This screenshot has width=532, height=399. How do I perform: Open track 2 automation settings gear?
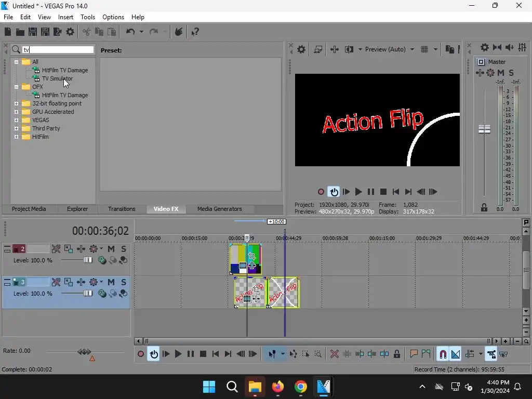(94, 249)
